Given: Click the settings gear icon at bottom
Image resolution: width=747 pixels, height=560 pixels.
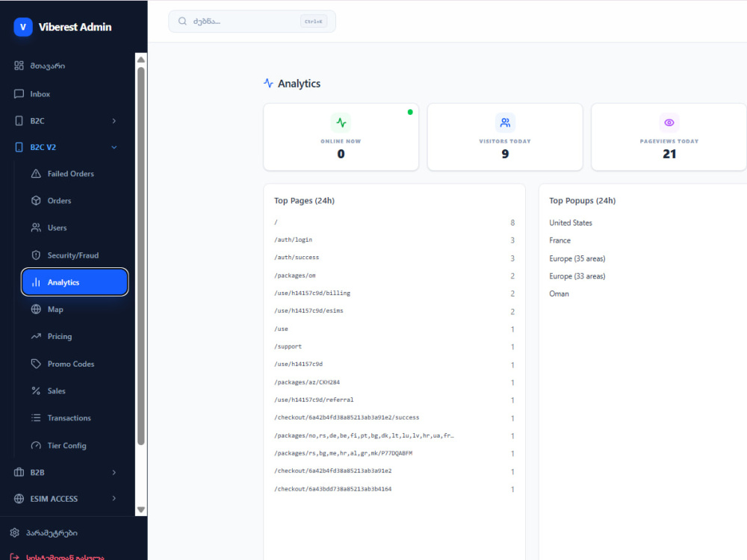Looking at the screenshot, I should pyautogui.click(x=15, y=532).
